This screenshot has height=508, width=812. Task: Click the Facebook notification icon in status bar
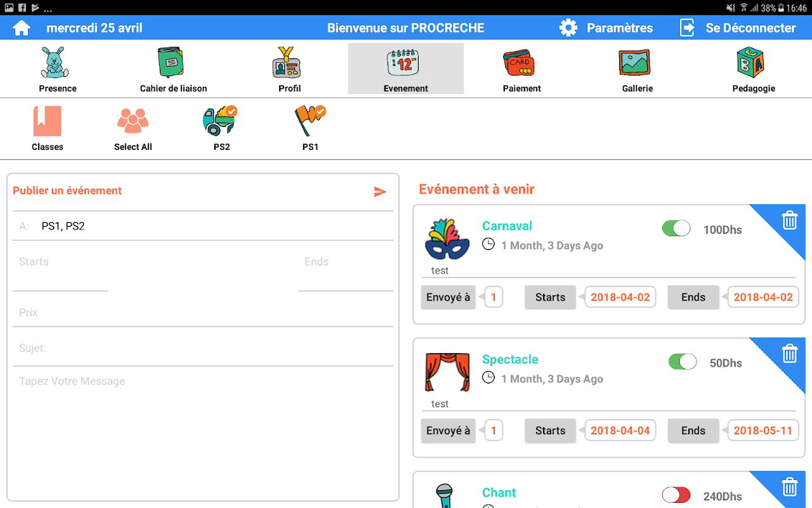[x=22, y=8]
